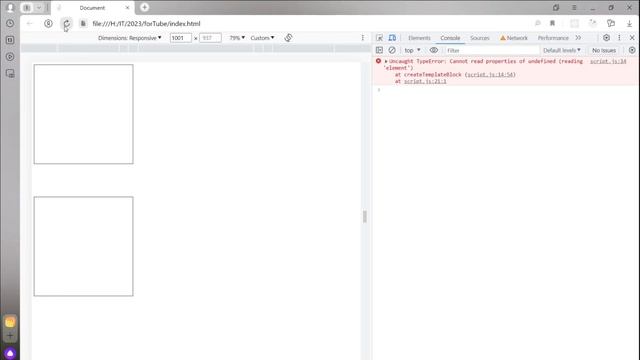Create a live expression with eye icon
Image resolution: width=640 pixels, height=360 pixels.
coord(433,50)
